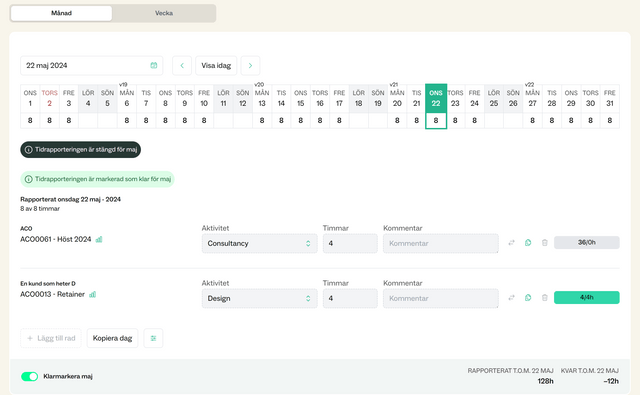
Task: Click Kommentar field on Consultancy row
Action: (x=441, y=244)
